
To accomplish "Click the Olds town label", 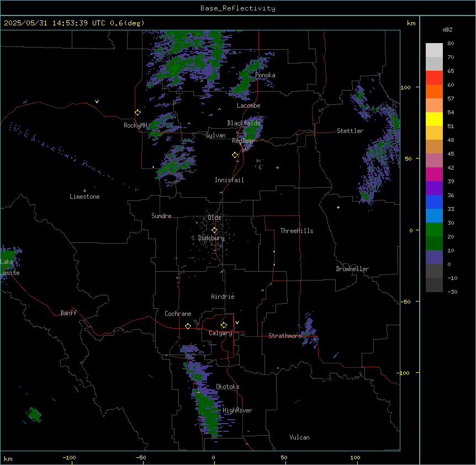I will (214, 218).
